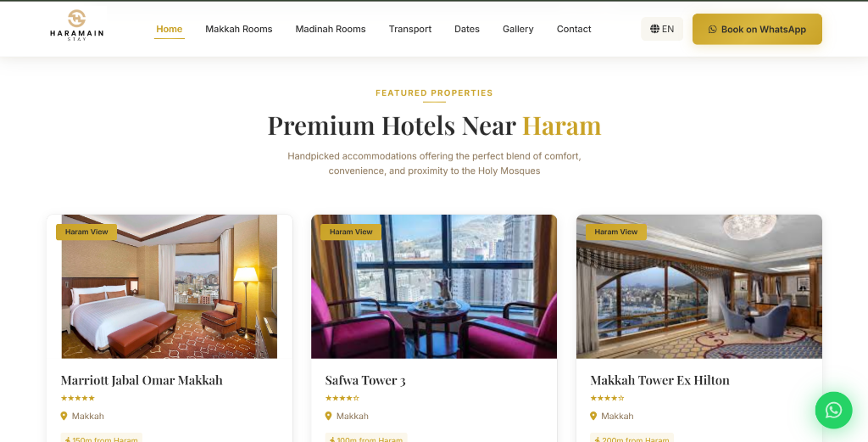Open the Marriott Jabal Omar Makkah title link

pos(142,380)
